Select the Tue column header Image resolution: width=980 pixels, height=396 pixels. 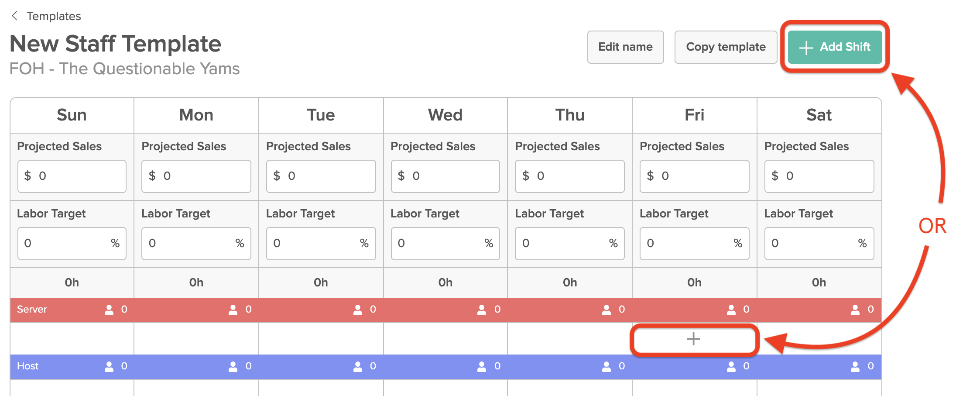pos(321,115)
